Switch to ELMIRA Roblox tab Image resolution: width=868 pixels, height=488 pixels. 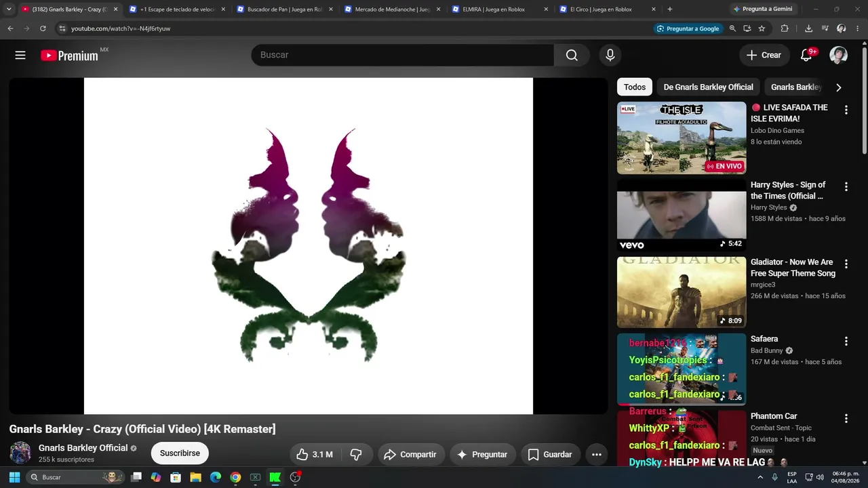(499, 9)
